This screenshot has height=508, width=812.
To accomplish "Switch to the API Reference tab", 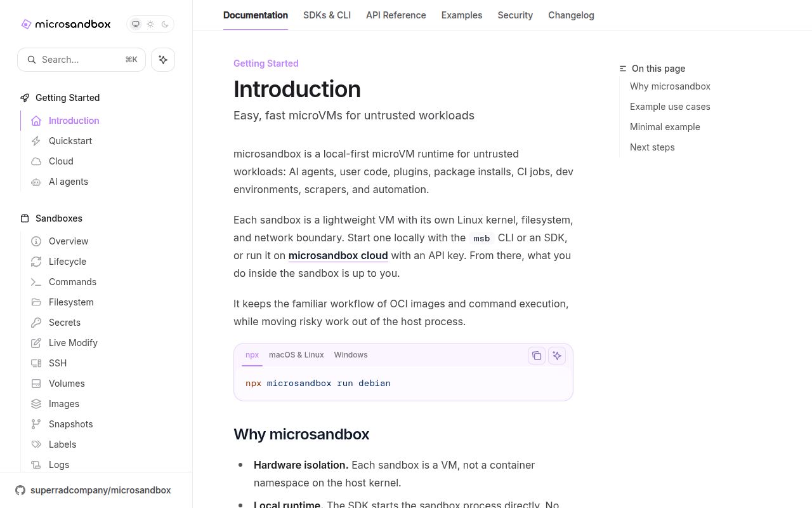I will [396, 15].
